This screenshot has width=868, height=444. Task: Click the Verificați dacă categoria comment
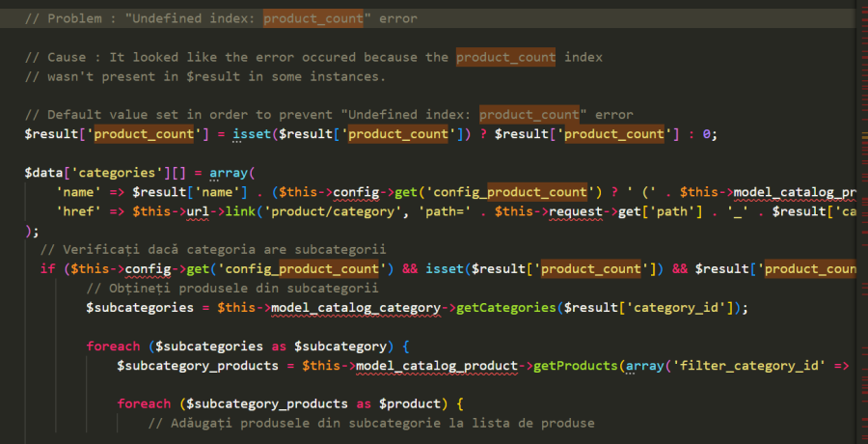pyautogui.click(x=213, y=249)
